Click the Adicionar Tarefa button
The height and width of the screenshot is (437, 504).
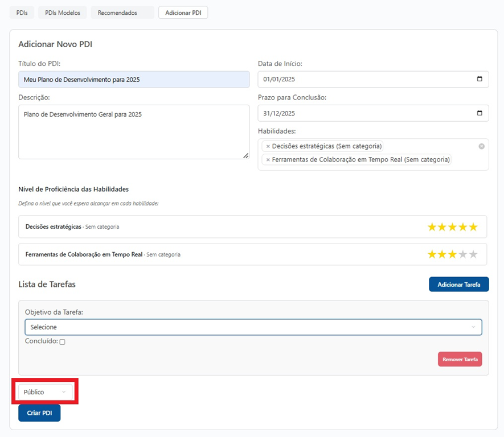click(458, 285)
